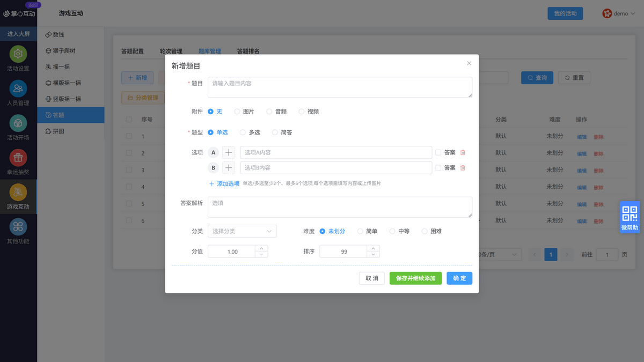The width and height of the screenshot is (644, 362).
Task: Close the 新增题目 dialog with X
Action: [x=469, y=63]
